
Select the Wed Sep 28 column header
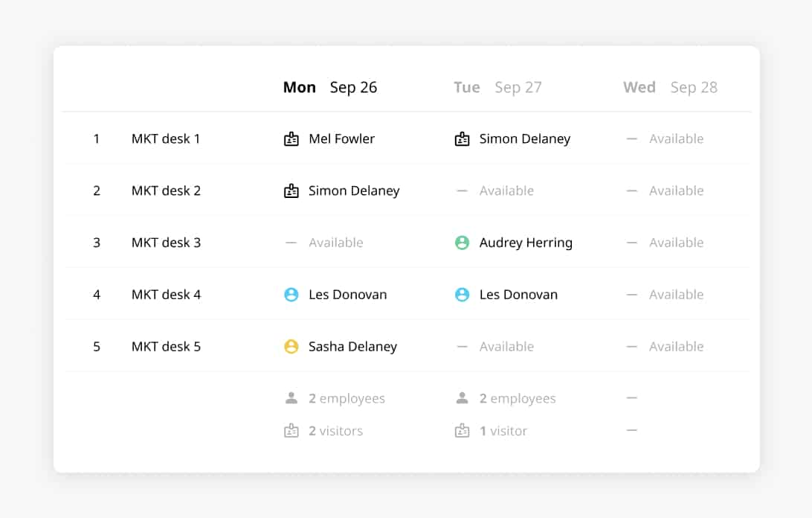(670, 87)
